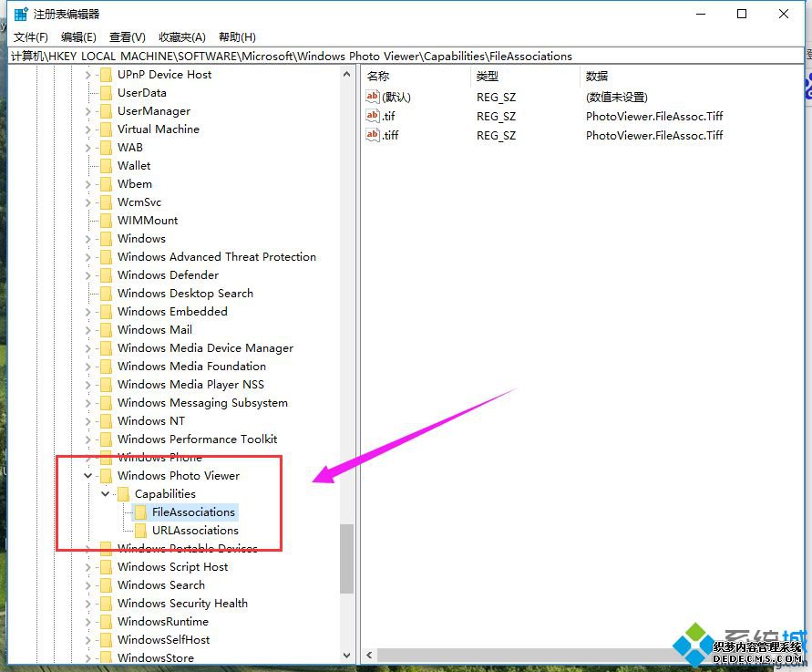812x672 pixels.
Task: Open the 帮助(H) menu
Action: point(237,37)
